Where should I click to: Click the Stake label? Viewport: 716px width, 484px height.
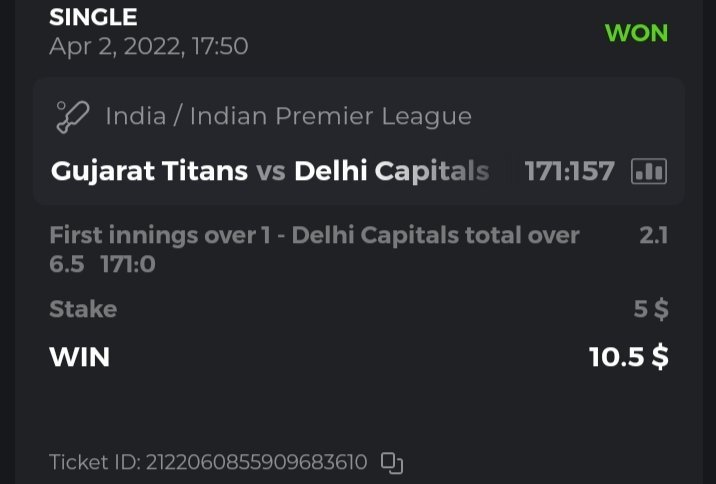coord(83,309)
